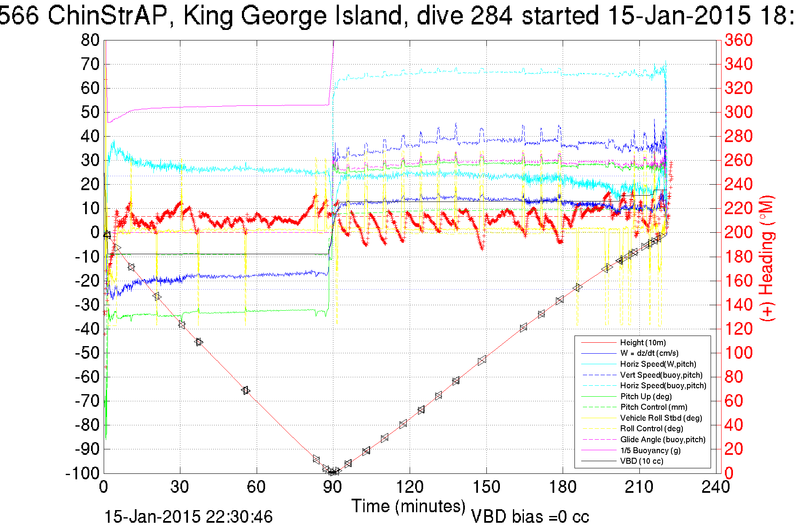The height and width of the screenshot is (532, 797).
Task: Click the 90 tick on time axis
Action: point(333,487)
